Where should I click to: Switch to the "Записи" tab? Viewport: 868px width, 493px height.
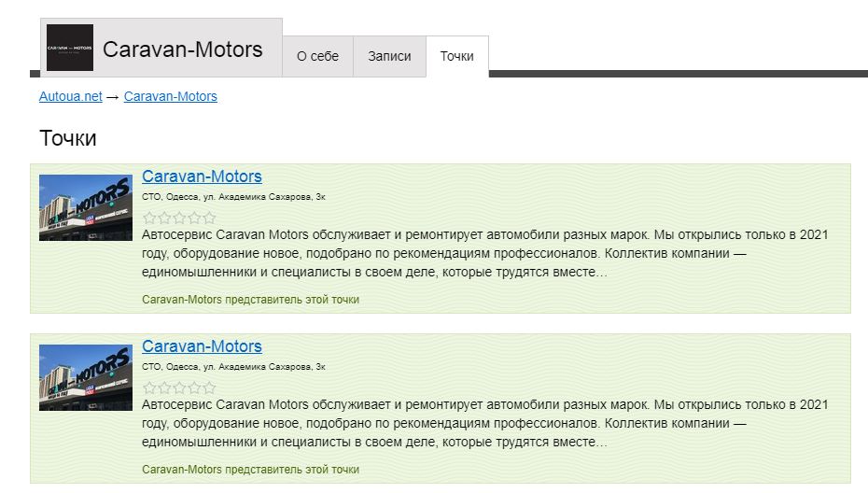point(389,56)
